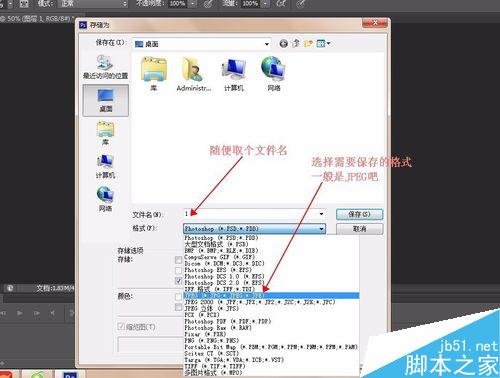Screen dimensions: 500x378
Task: Choose Photoshop DCS 1.0 in format list
Action: coord(271,276)
